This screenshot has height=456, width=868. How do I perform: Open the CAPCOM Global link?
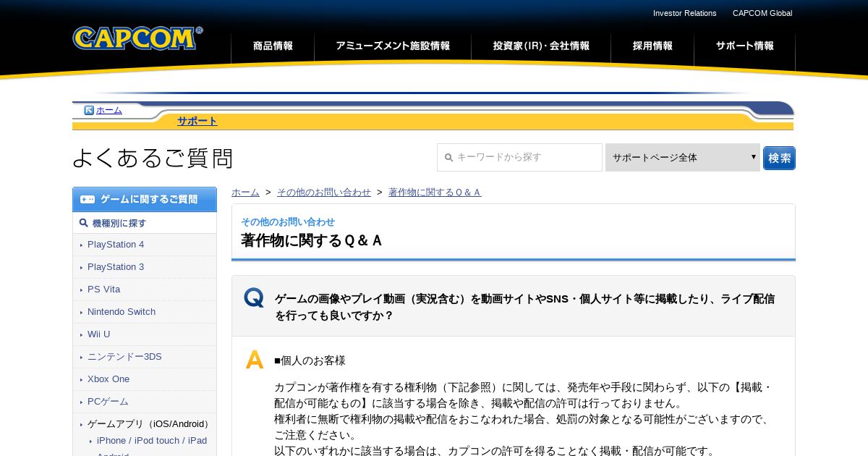click(x=762, y=13)
